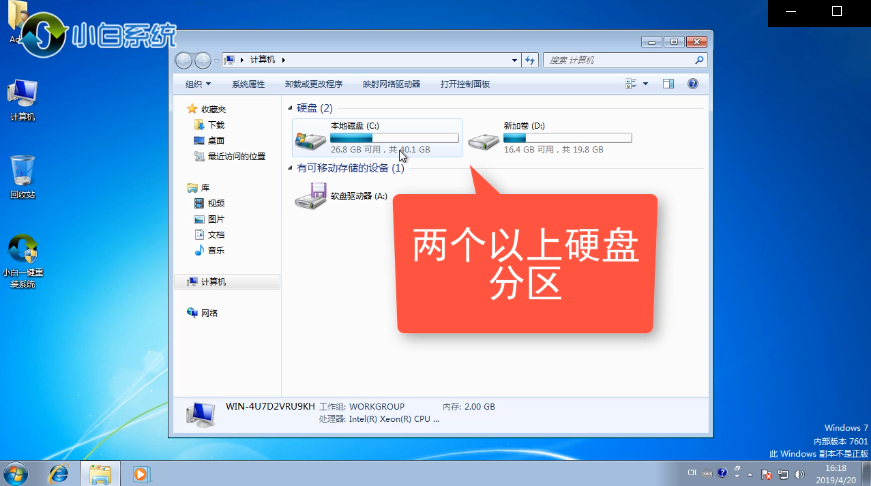Screen dimensions: 871x486
Task: Expand the breadcrumb arrow after Computer
Action: pyautogui.click(x=283, y=60)
